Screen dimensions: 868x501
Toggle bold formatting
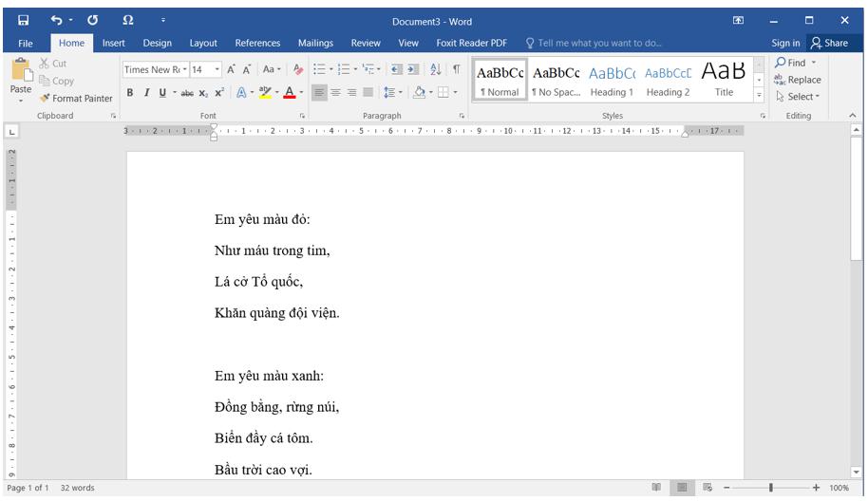[x=130, y=92]
